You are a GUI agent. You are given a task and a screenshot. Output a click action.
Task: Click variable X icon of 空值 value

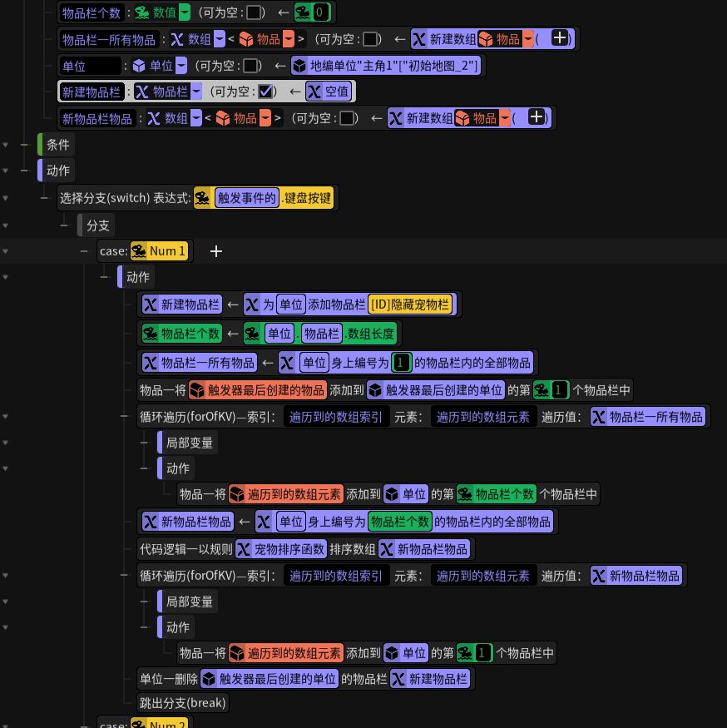314,92
